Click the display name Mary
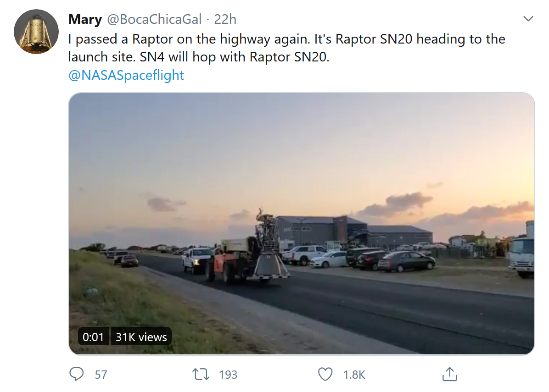 point(85,19)
